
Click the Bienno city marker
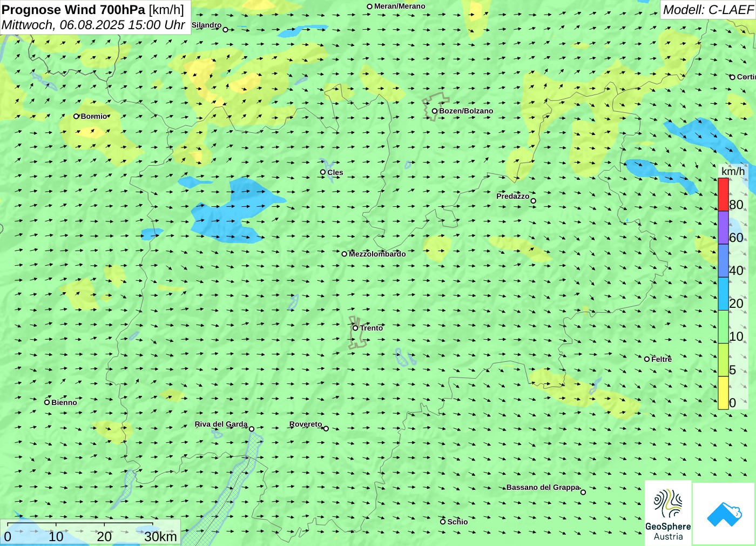46,402
